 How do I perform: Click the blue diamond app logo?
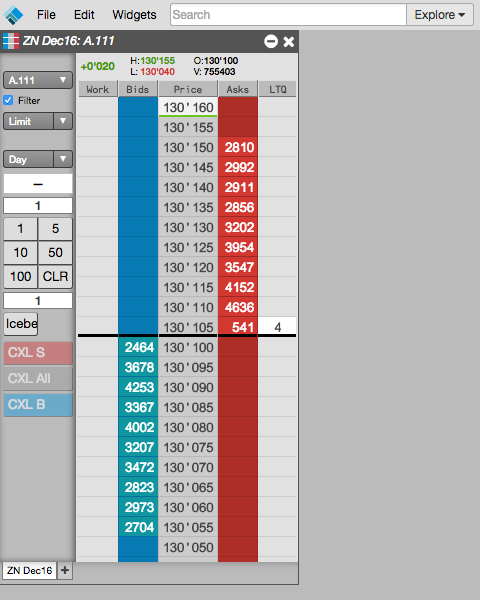(13, 15)
